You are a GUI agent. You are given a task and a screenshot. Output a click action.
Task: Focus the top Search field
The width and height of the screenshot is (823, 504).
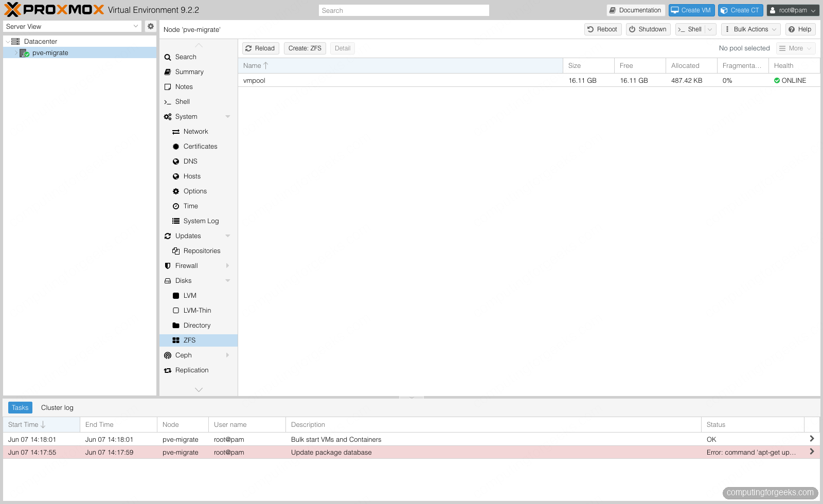(x=404, y=10)
